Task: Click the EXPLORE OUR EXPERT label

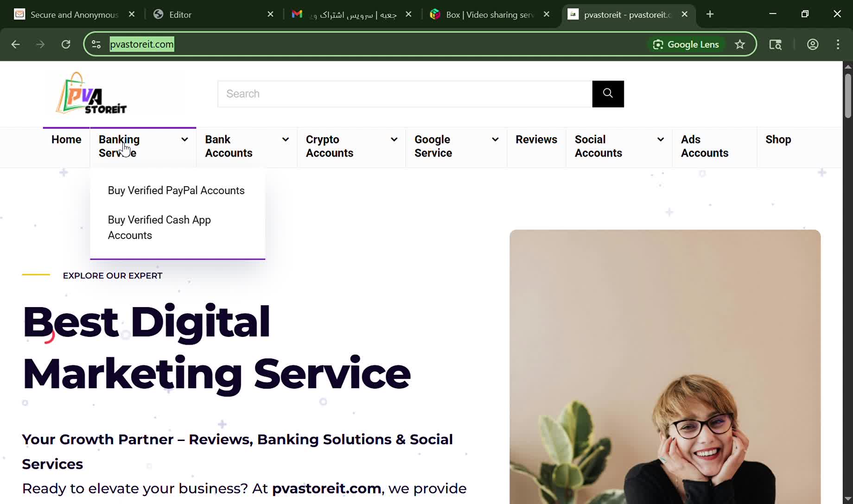Action: [113, 276]
